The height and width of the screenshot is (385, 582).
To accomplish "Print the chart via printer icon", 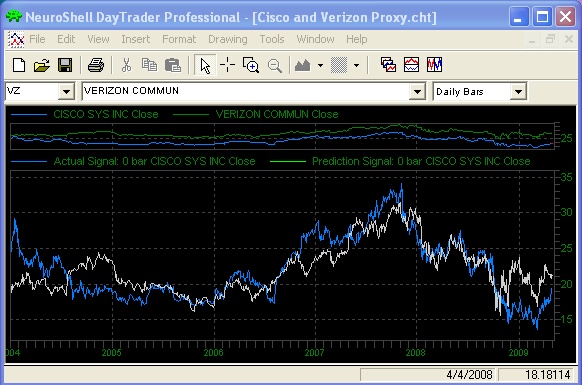I will coord(96,65).
